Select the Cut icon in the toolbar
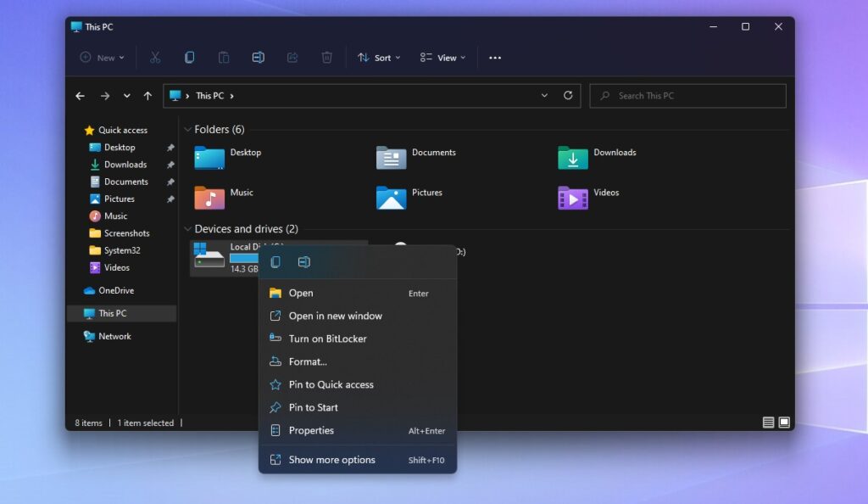Viewport: 868px width, 504px height. tap(155, 57)
